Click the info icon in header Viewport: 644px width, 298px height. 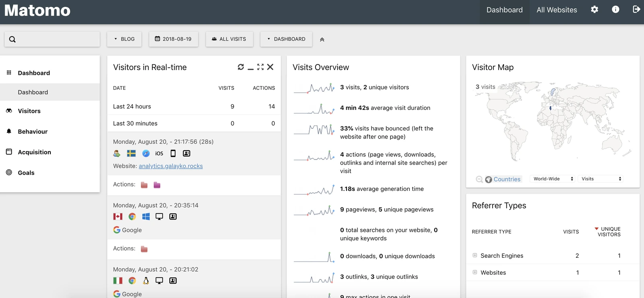tap(615, 10)
